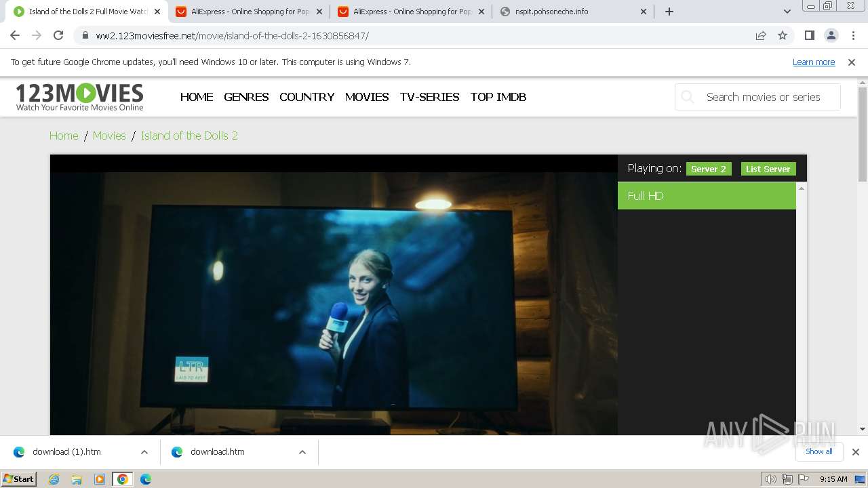This screenshot has width=868, height=488.
Task: Click the volume speaker tray icon
Action: 770,479
